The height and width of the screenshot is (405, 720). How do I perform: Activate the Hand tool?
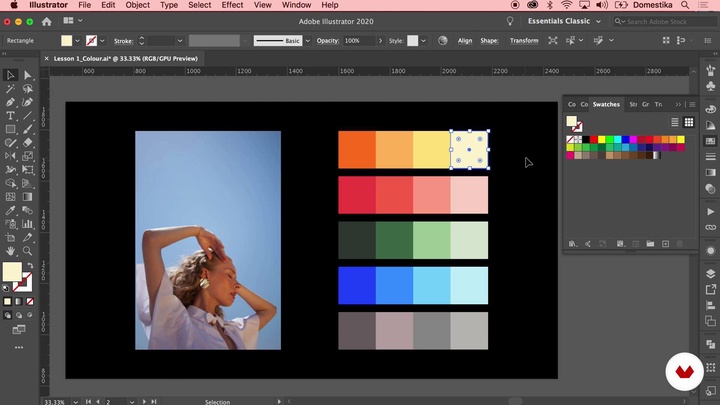(11, 251)
